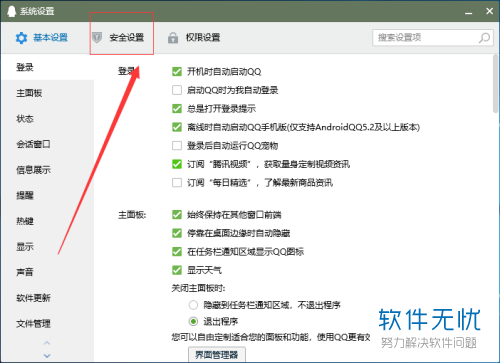Screen dimensions: 500x363
Task: Click the lock icon for 权限设置
Action: 173,38
